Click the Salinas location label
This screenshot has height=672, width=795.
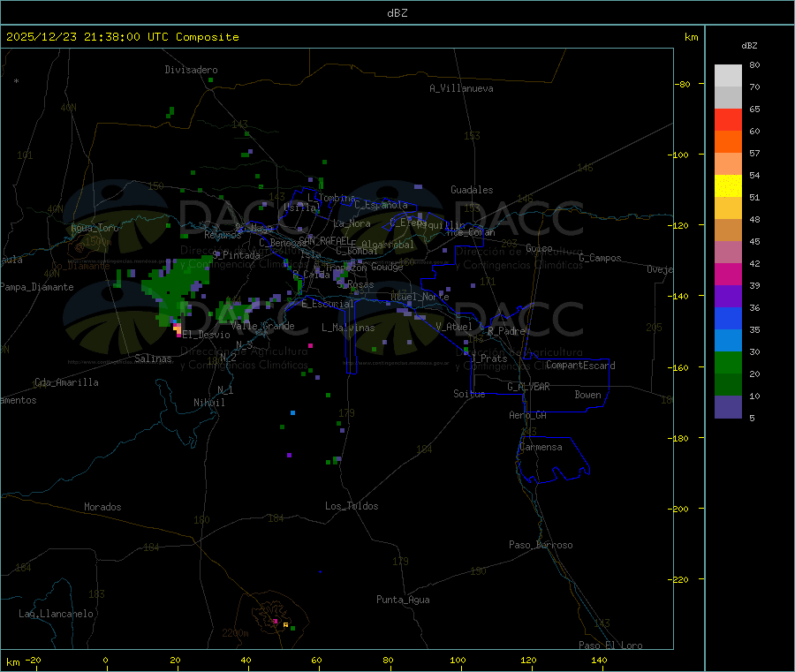click(153, 359)
